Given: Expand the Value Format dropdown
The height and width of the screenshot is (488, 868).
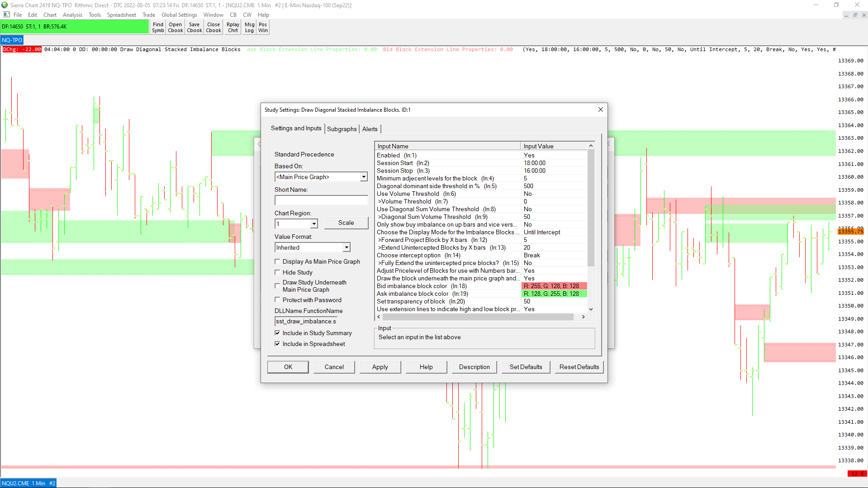Looking at the screenshot, I should click(x=346, y=247).
